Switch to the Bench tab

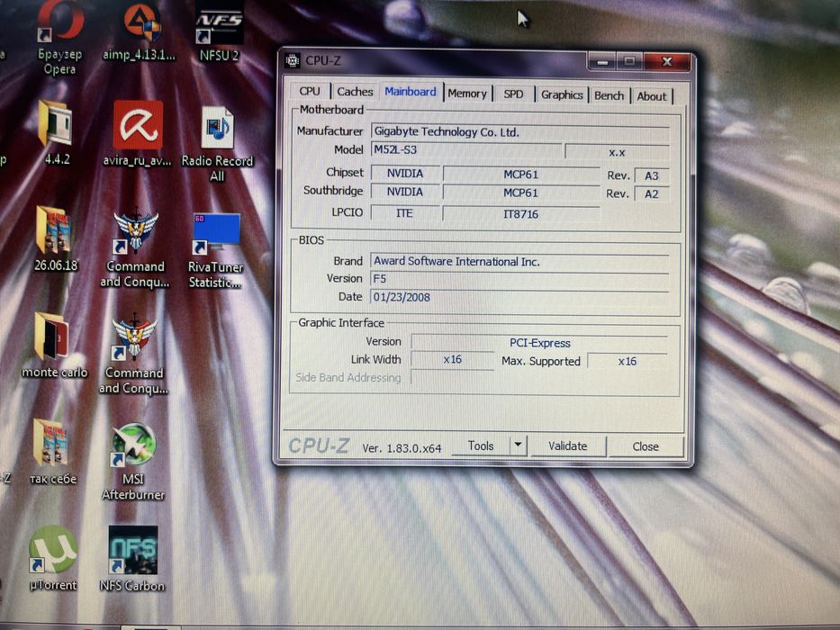pyautogui.click(x=610, y=95)
